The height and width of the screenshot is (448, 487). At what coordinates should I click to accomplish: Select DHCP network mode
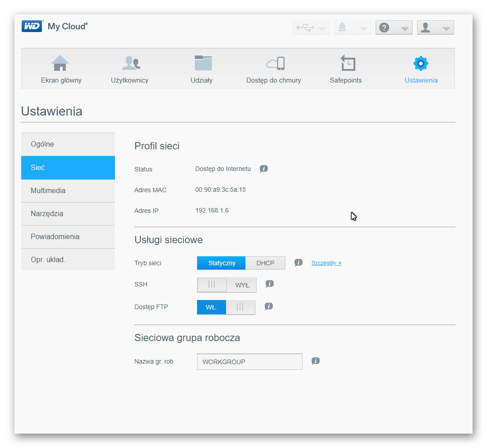click(x=265, y=263)
